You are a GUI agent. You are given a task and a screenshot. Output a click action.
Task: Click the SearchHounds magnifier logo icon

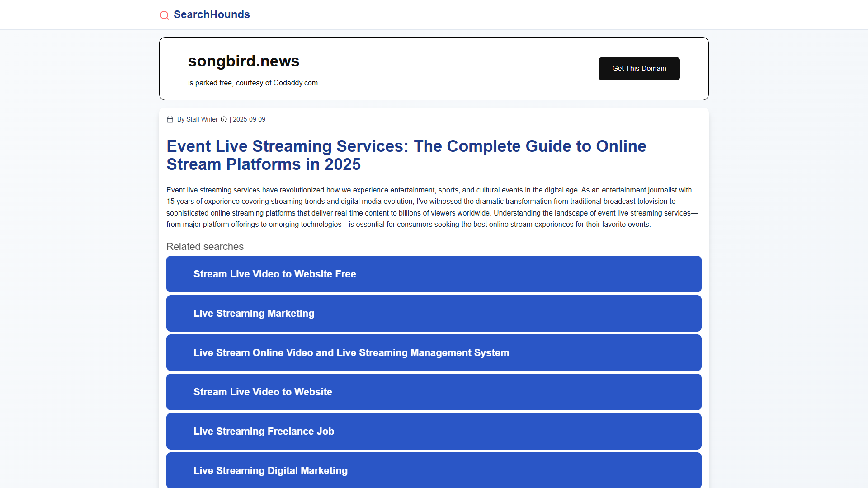pos(165,15)
